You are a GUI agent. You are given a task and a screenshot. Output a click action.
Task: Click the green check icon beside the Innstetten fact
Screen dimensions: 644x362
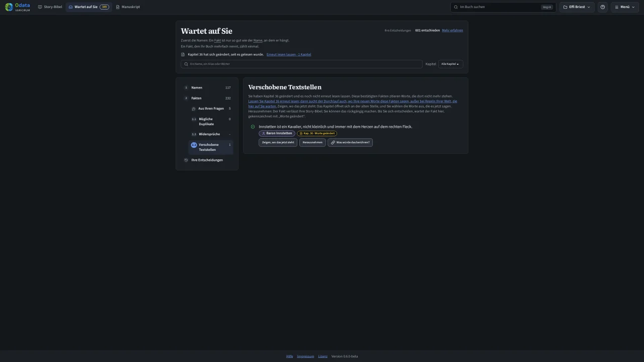253,127
